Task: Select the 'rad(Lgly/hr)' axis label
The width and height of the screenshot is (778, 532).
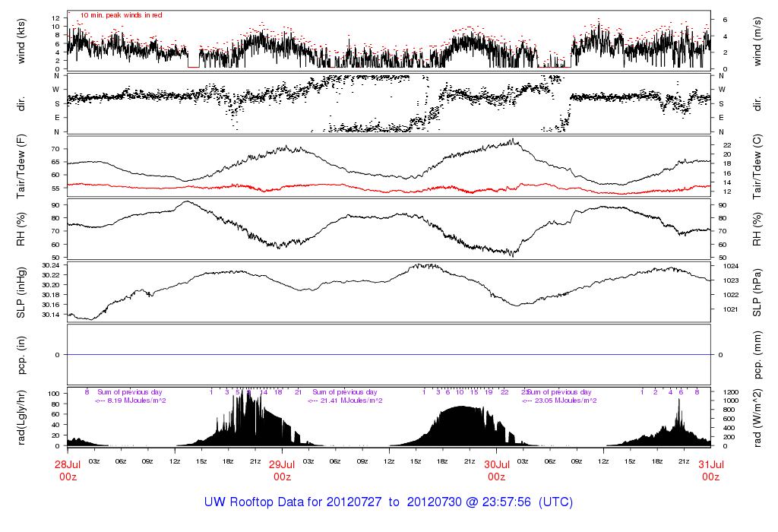Action: coord(21,417)
